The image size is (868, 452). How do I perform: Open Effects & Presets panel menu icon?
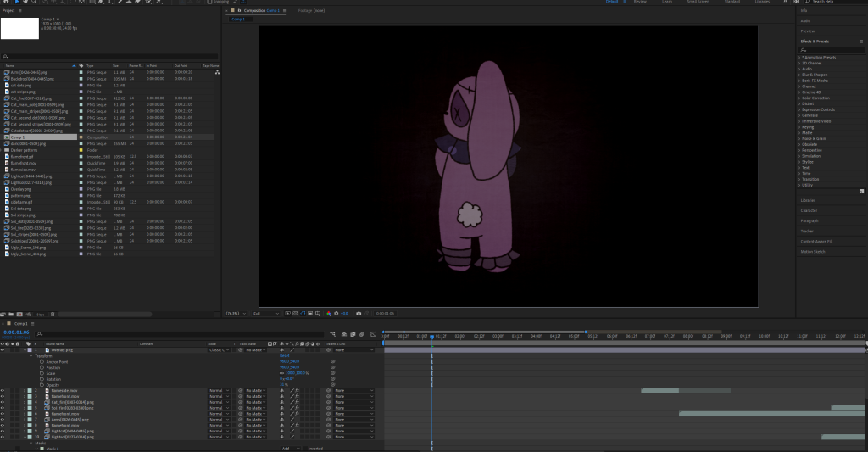pyautogui.click(x=861, y=42)
